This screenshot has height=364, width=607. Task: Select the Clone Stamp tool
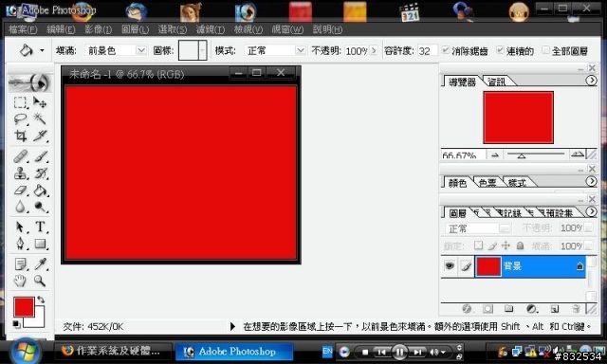click(20, 173)
